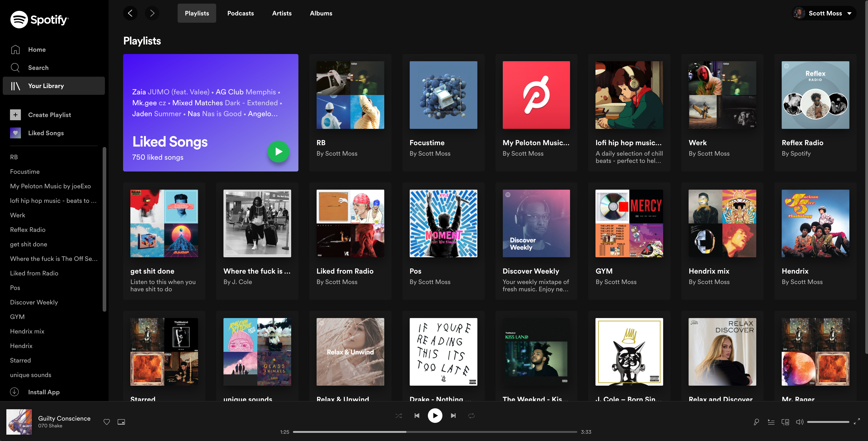This screenshot has height=441, width=868.
Task: Open the Search feature in the sidebar
Action: [38, 67]
